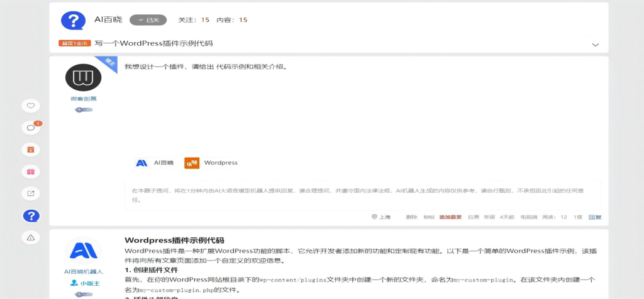
Task: Click the AI百晓 question-mark logo in header
Action: click(x=73, y=20)
